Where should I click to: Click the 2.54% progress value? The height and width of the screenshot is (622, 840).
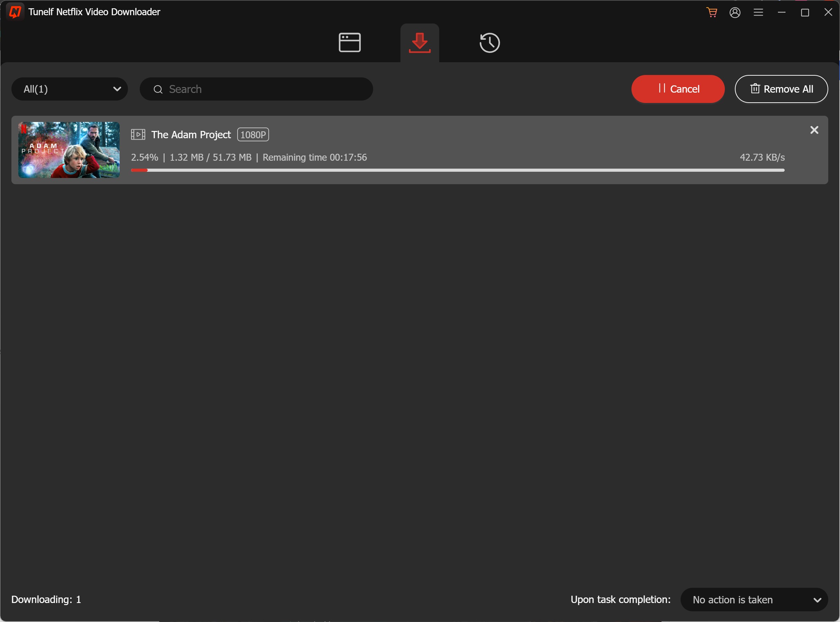coord(144,157)
